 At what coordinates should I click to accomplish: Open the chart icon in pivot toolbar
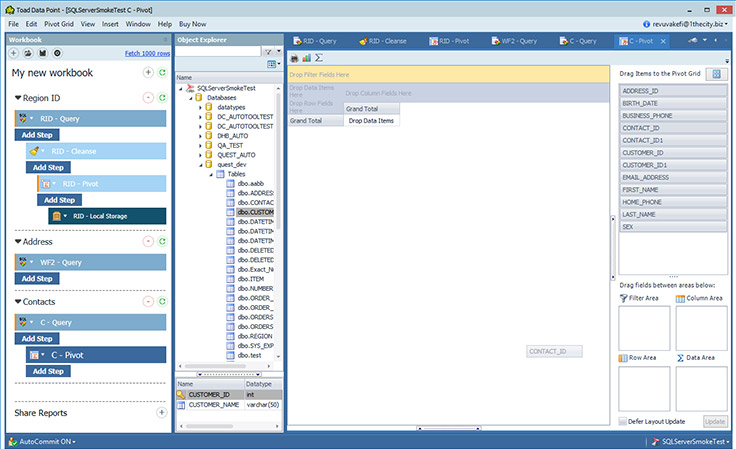point(306,58)
